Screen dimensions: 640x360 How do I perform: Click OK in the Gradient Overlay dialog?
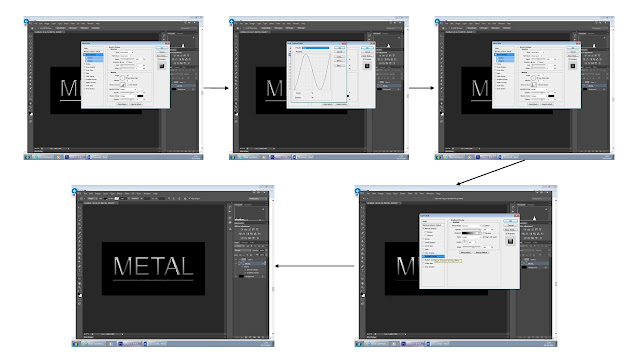[510, 221]
